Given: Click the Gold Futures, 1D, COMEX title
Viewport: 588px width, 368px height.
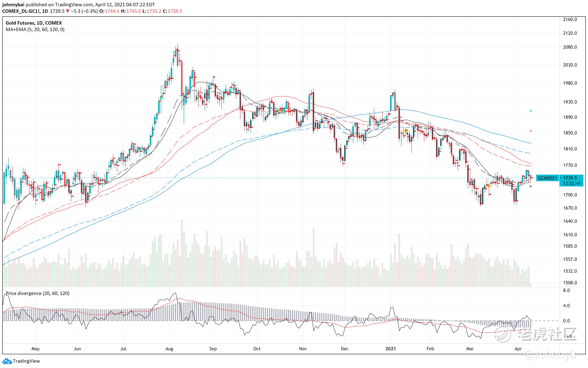Looking at the screenshot, I should tap(34, 23).
